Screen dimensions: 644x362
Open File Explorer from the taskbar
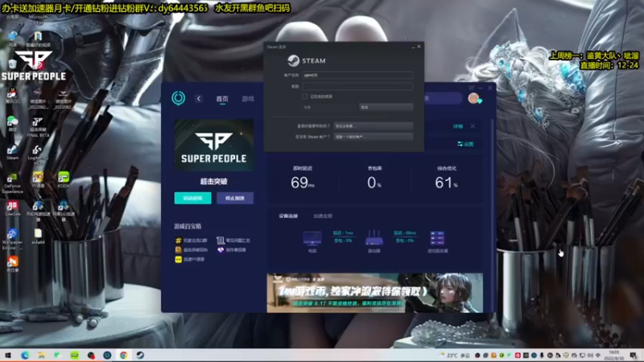42,355
